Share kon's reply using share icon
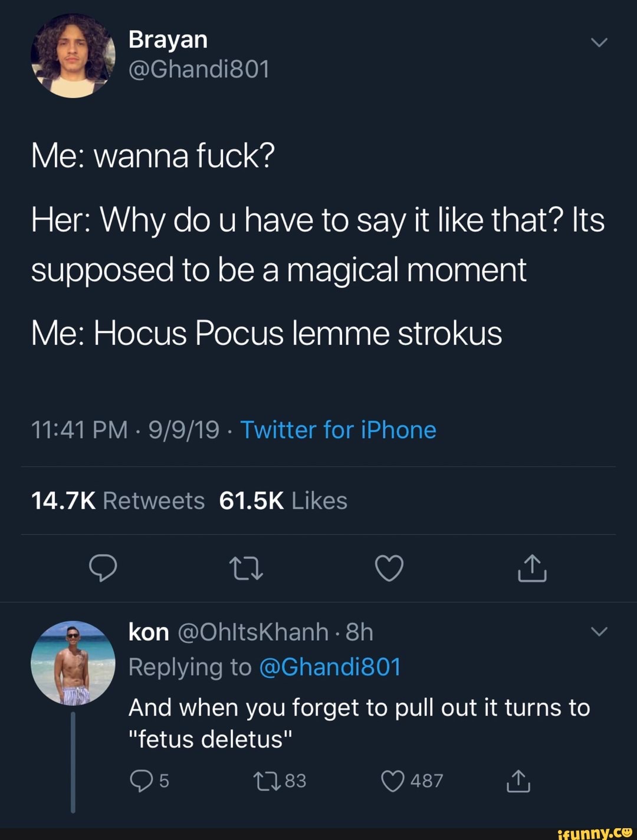637x840 pixels. point(518,780)
